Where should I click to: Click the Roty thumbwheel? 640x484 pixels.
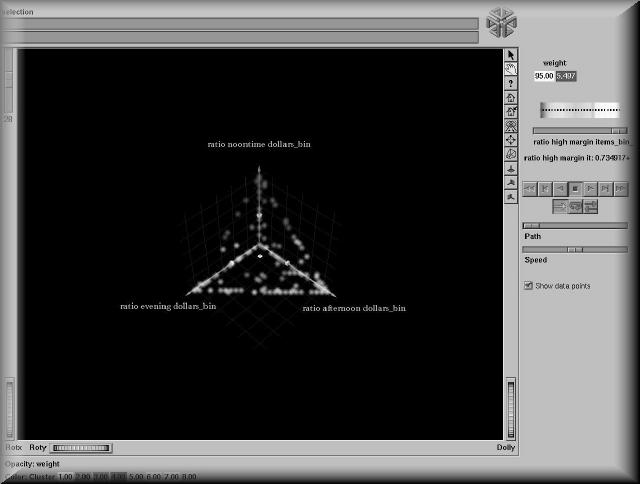click(81, 448)
